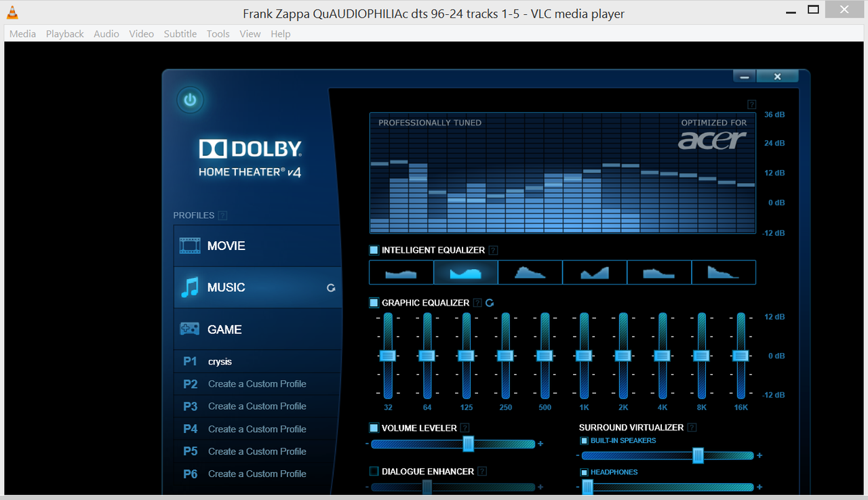
Task: Toggle the Built-in Speakers checkbox
Action: coord(584,440)
